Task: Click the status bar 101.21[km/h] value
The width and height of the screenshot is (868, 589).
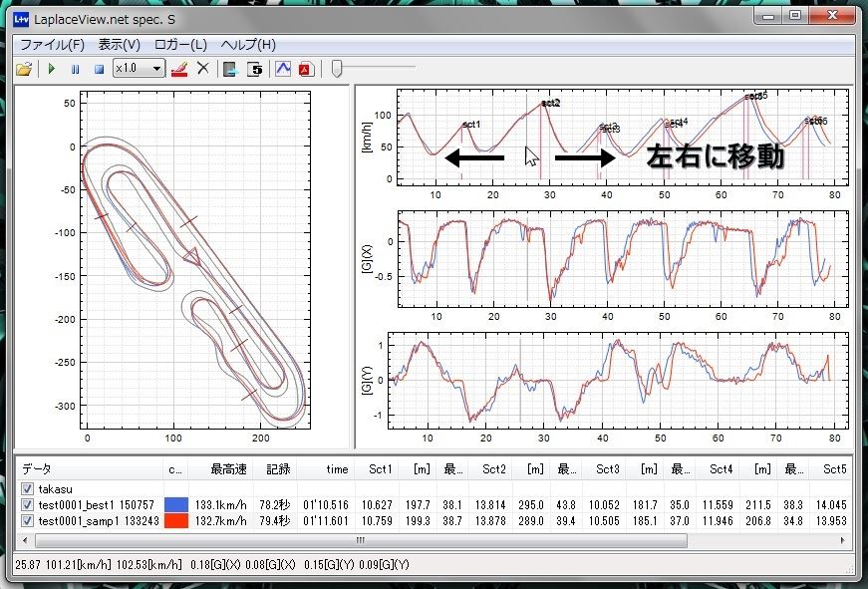Action: (78, 565)
